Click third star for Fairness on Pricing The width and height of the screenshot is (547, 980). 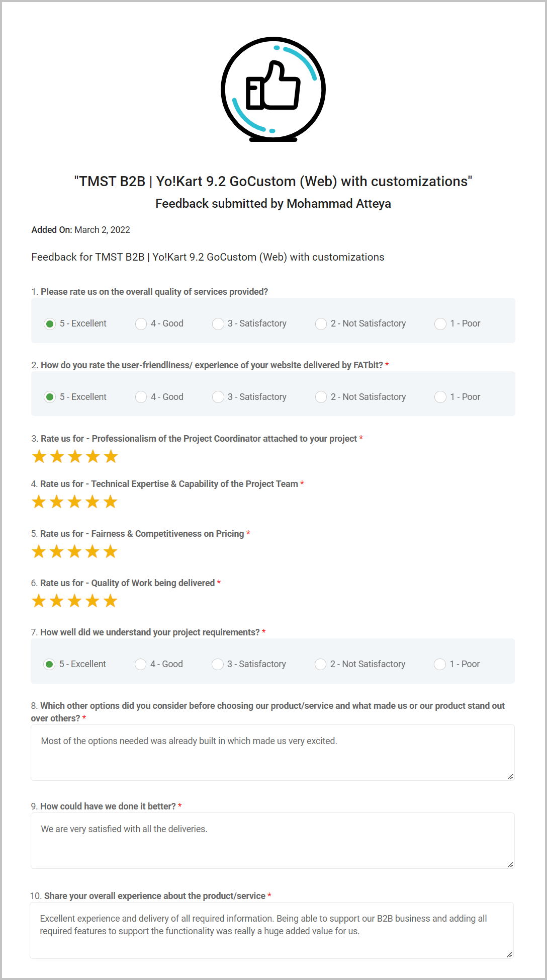(x=74, y=552)
